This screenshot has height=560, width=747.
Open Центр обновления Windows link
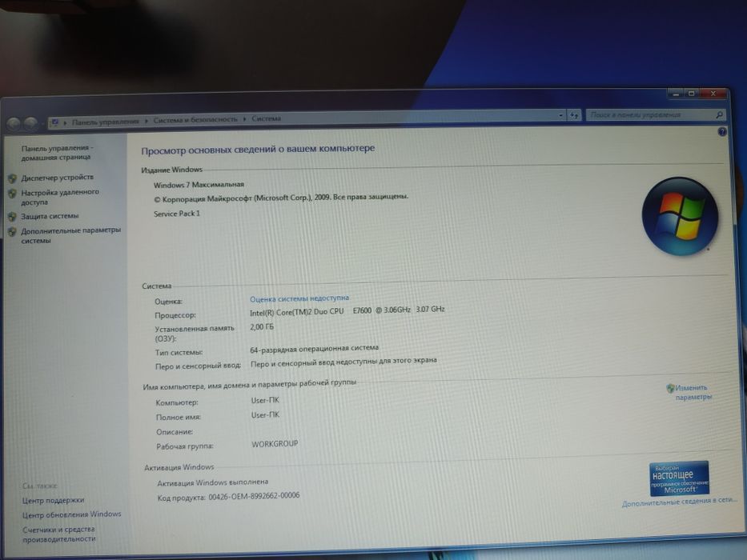[72, 514]
